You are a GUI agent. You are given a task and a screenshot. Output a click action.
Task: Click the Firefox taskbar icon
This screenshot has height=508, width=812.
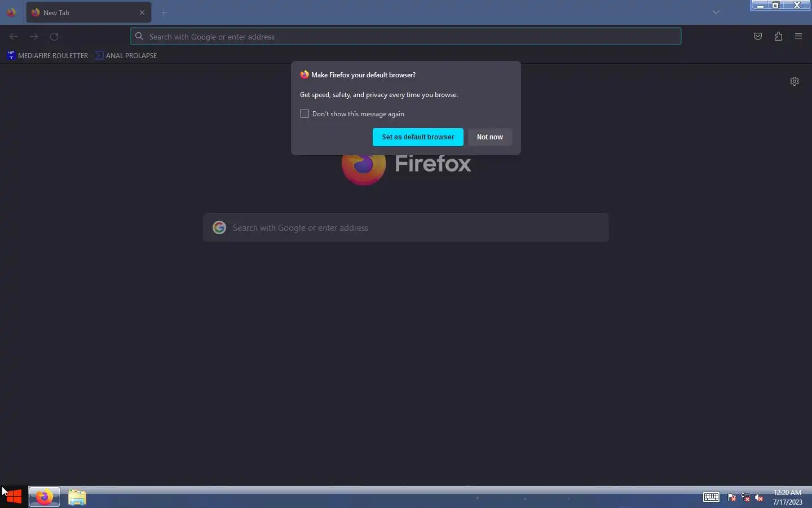[45, 497]
